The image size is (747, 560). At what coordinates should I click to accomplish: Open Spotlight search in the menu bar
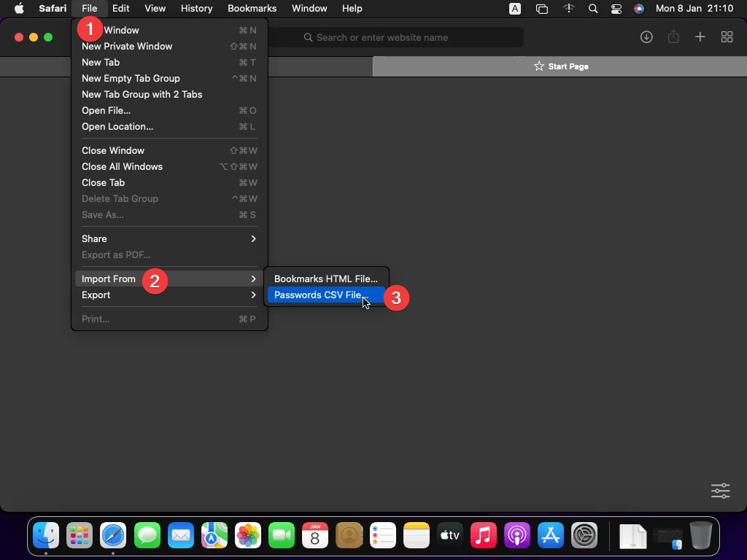click(x=592, y=9)
